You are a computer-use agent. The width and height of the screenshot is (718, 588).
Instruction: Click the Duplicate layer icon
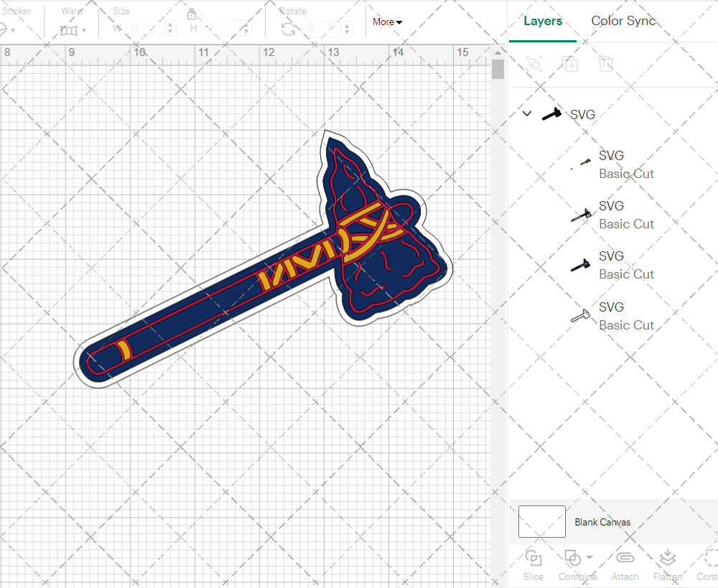[x=570, y=64]
